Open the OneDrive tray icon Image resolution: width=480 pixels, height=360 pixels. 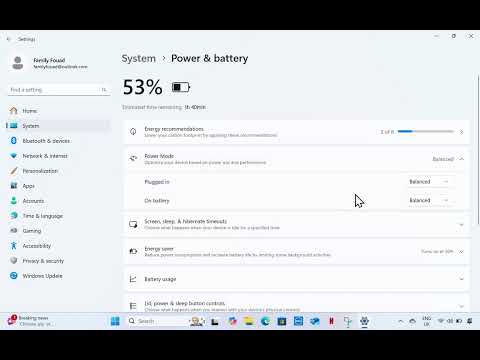pos(413,321)
